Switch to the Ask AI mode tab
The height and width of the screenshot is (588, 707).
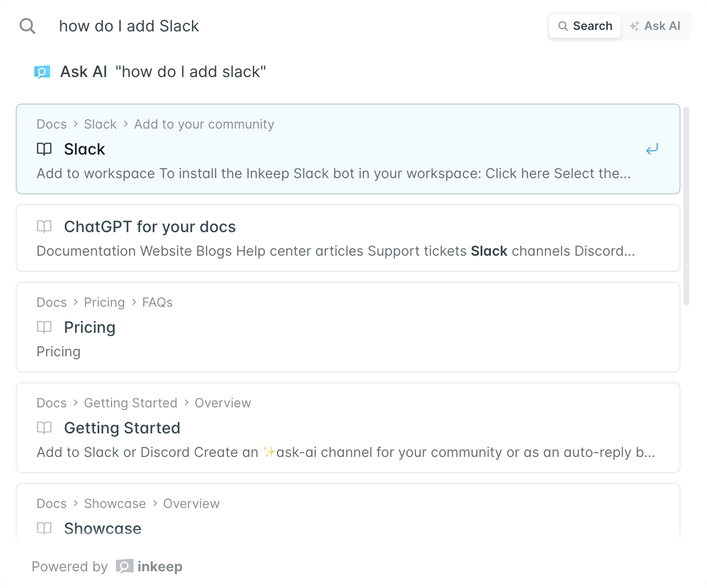655,26
